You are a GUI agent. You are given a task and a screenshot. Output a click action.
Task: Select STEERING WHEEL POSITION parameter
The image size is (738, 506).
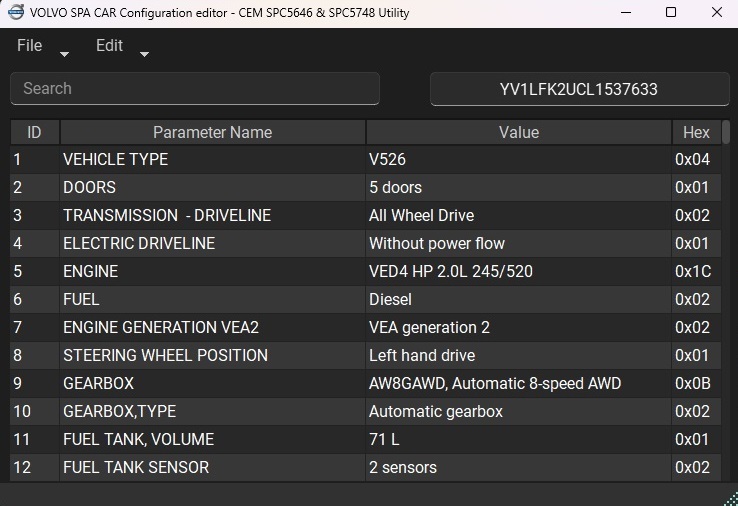165,355
